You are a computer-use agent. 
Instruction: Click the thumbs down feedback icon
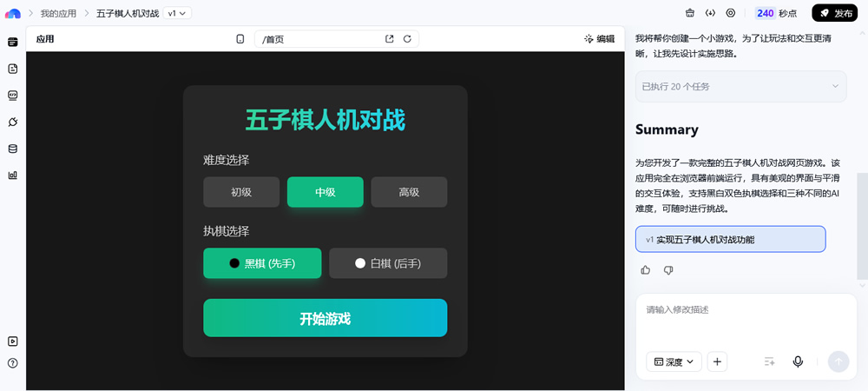click(668, 270)
